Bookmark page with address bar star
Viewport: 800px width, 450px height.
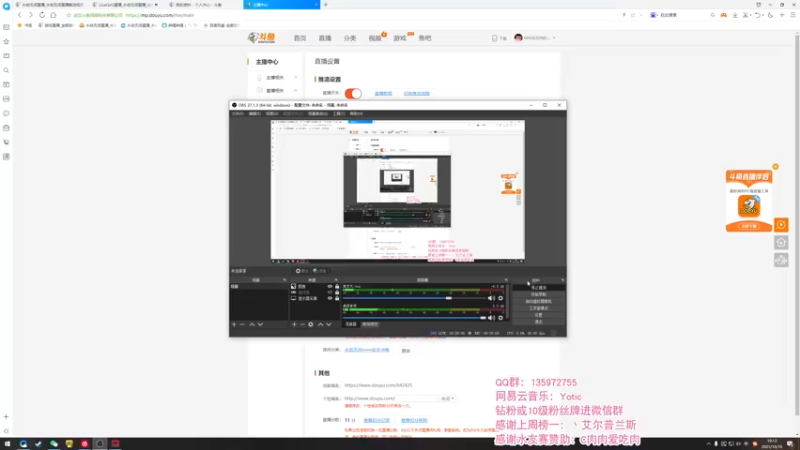point(68,15)
